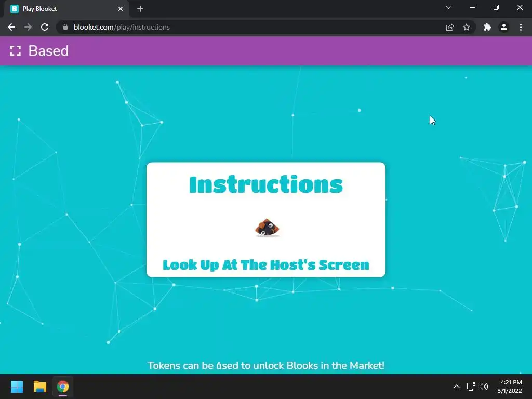Image resolution: width=532 pixels, height=399 pixels.
Task: Share this page icon in address bar
Action: pyautogui.click(x=450, y=27)
